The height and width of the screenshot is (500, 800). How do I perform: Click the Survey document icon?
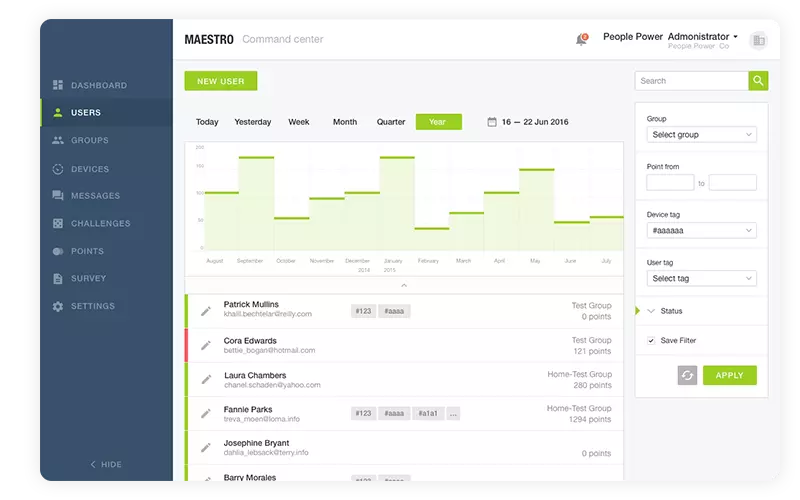pos(58,279)
